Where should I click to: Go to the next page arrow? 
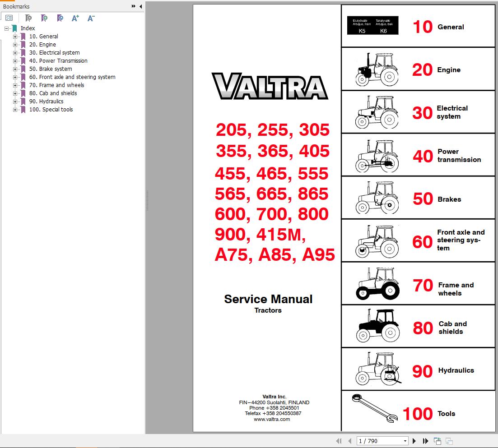click(414, 441)
